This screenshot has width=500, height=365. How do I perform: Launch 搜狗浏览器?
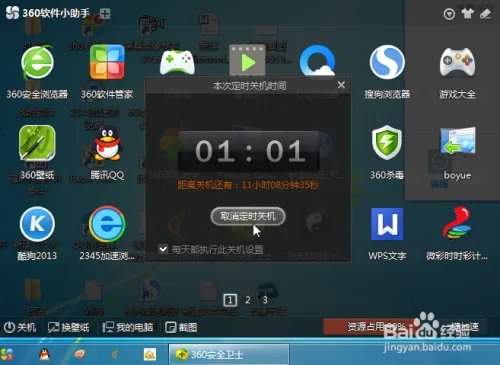pos(387,62)
